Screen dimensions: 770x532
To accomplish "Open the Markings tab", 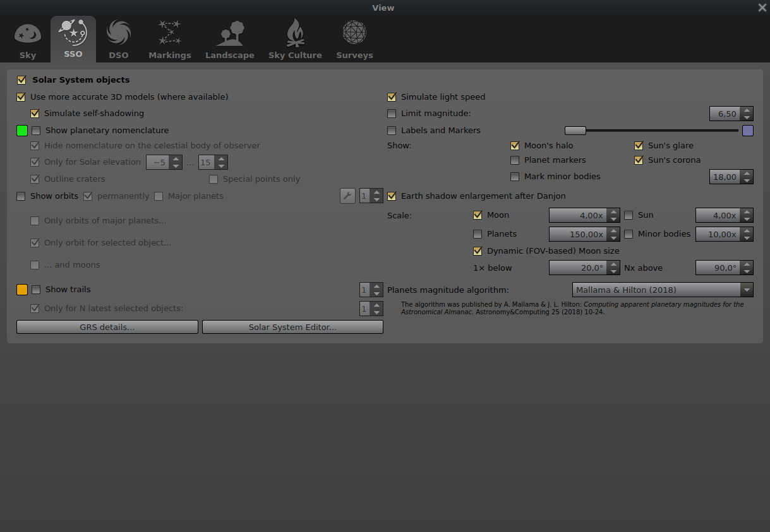I will 169,40.
